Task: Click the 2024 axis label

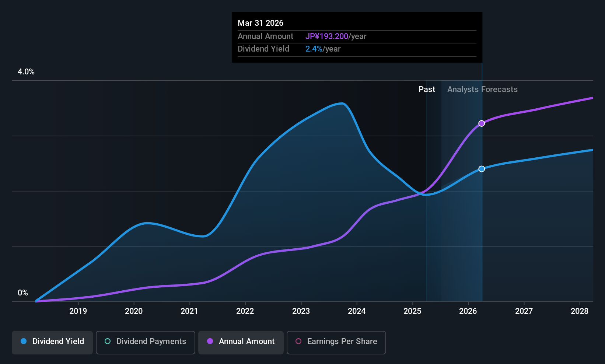Action: pyautogui.click(x=357, y=311)
